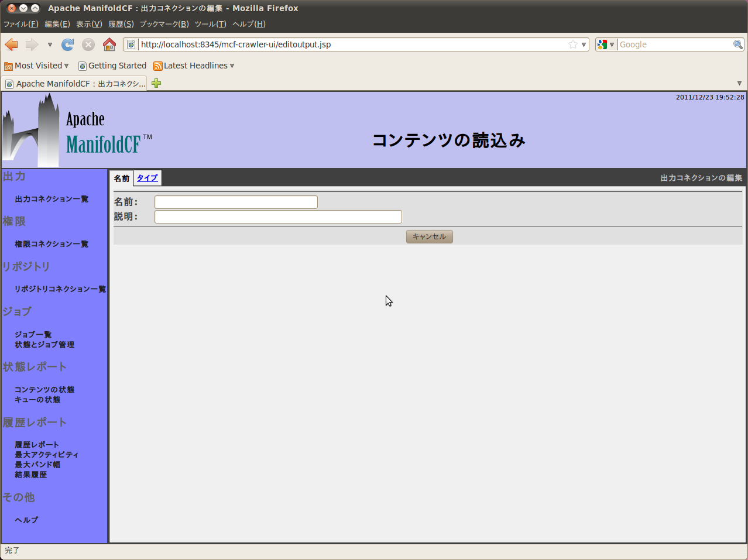Click the Apache ManifoldCF logo
Image resolution: width=748 pixels, height=560 pixels.
(77, 131)
